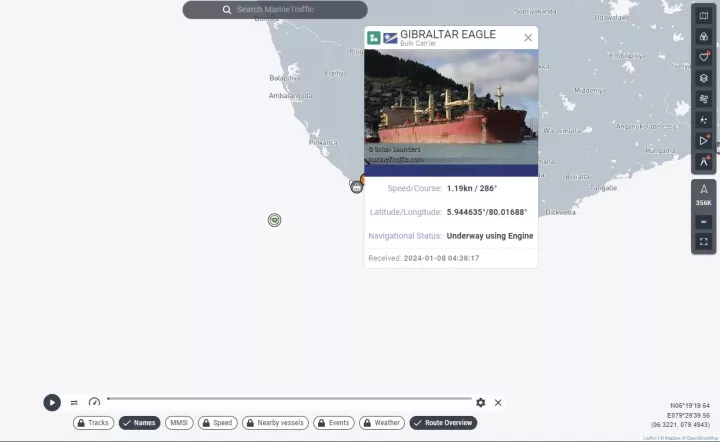The height and width of the screenshot is (442, 720).
Task: Toggle the locked Events option
Action: [x=334, y=423]
